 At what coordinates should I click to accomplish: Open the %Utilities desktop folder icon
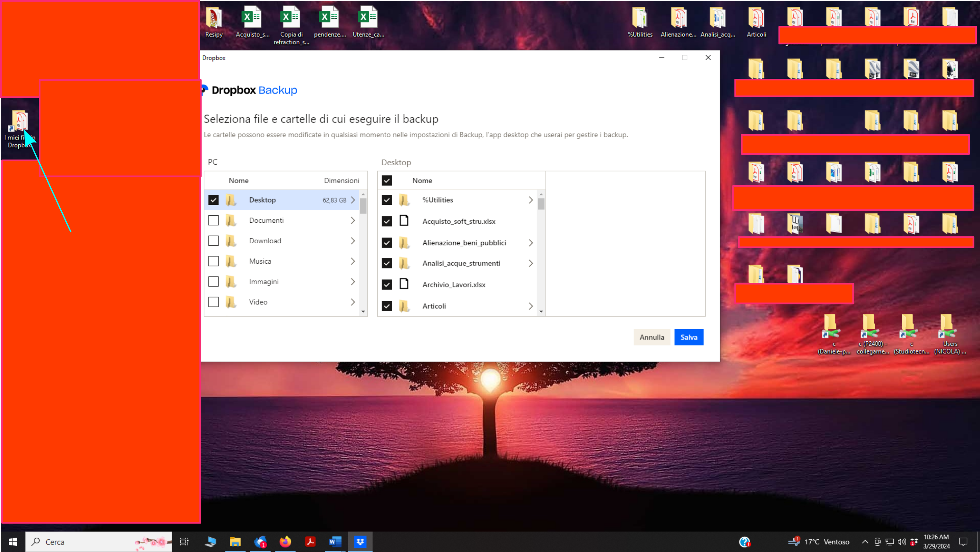(640, 22)
